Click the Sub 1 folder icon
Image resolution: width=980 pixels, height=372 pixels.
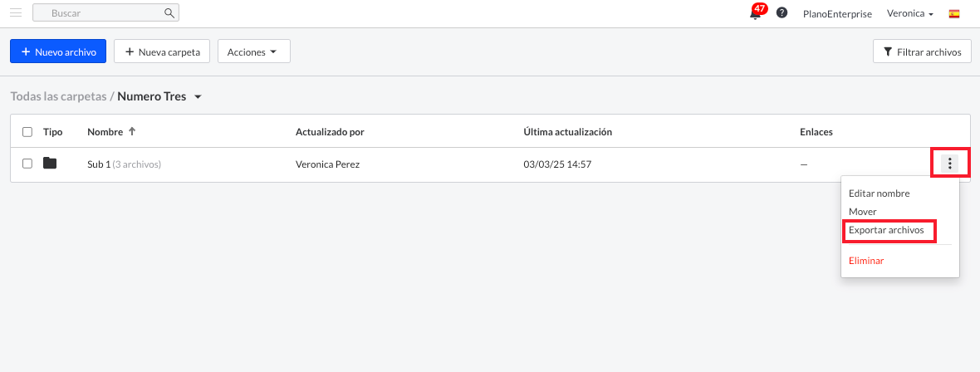50,164
